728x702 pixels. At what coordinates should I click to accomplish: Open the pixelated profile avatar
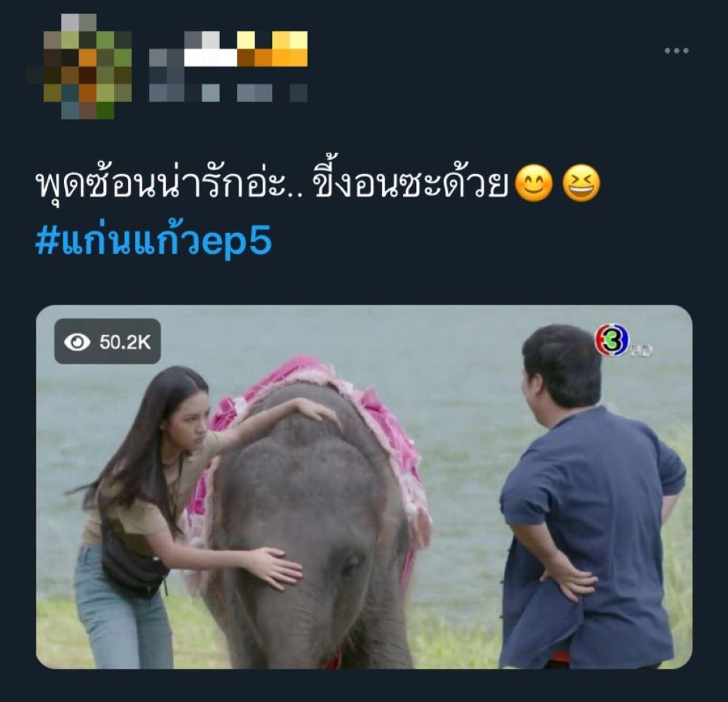coord(79,67)
